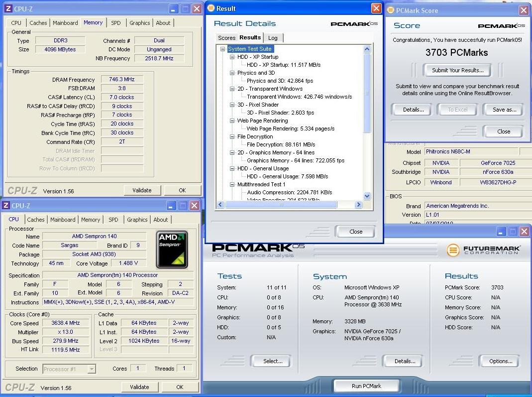532x397 pixels.
Task: Click Close button in PCMark Score window
Action: point(504,132)
